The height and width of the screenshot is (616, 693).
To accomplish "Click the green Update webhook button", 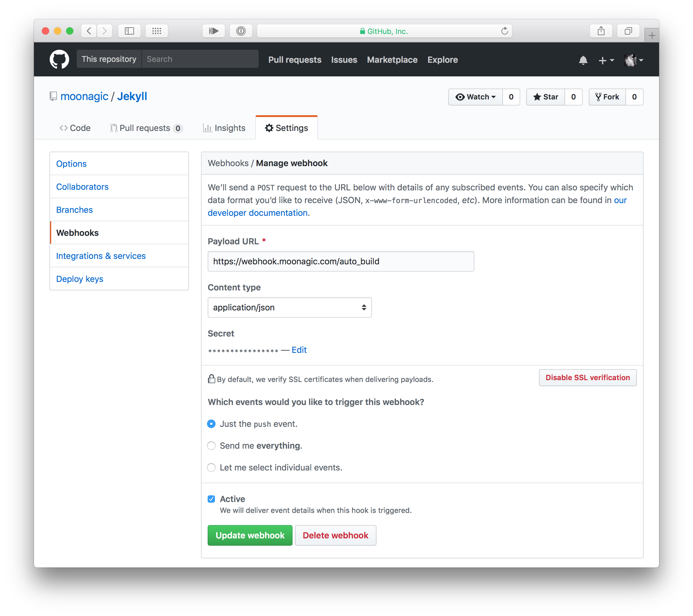I will (x=250, y=535).
